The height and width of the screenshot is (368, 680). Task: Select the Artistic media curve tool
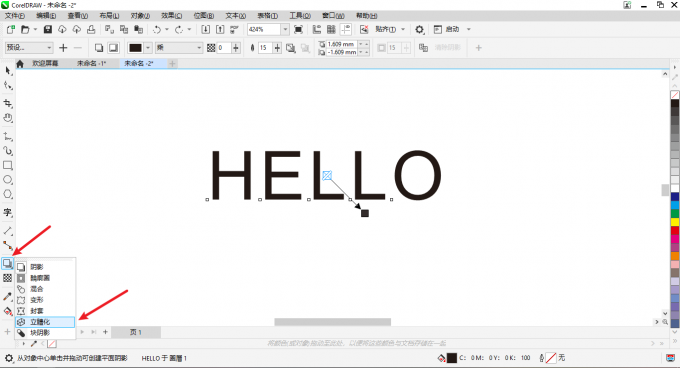pyautogui.click(x=8, y=150)
